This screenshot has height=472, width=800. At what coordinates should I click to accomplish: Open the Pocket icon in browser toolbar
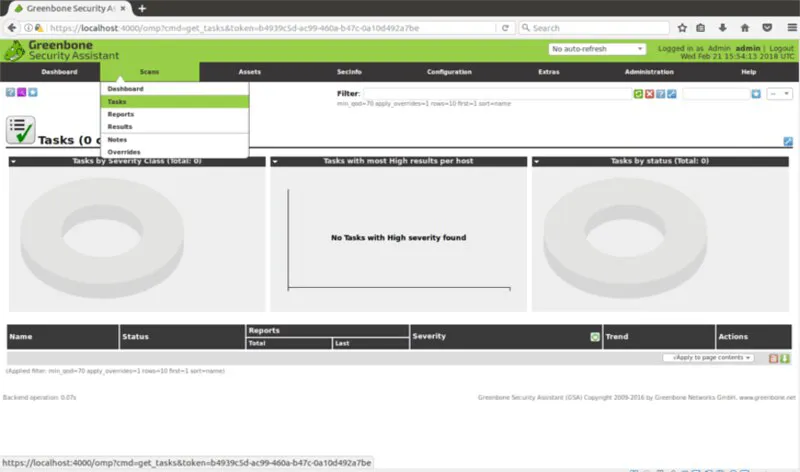coord(767,28)
